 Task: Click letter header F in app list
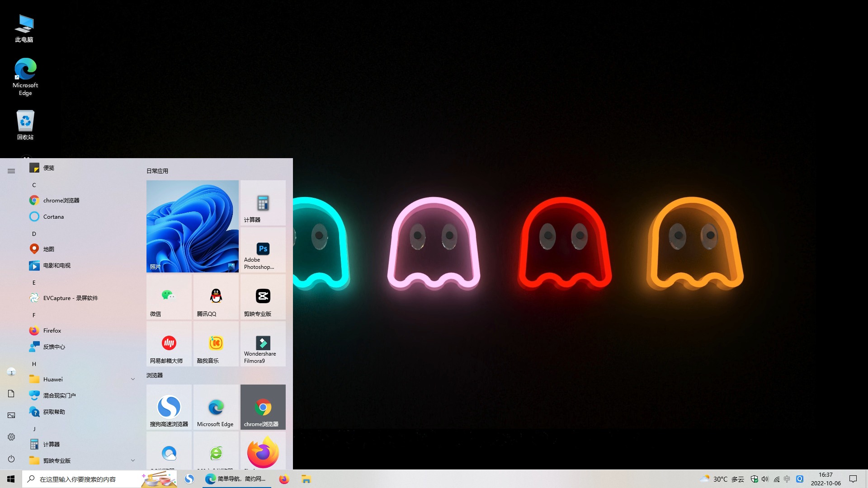pos(34,315)
